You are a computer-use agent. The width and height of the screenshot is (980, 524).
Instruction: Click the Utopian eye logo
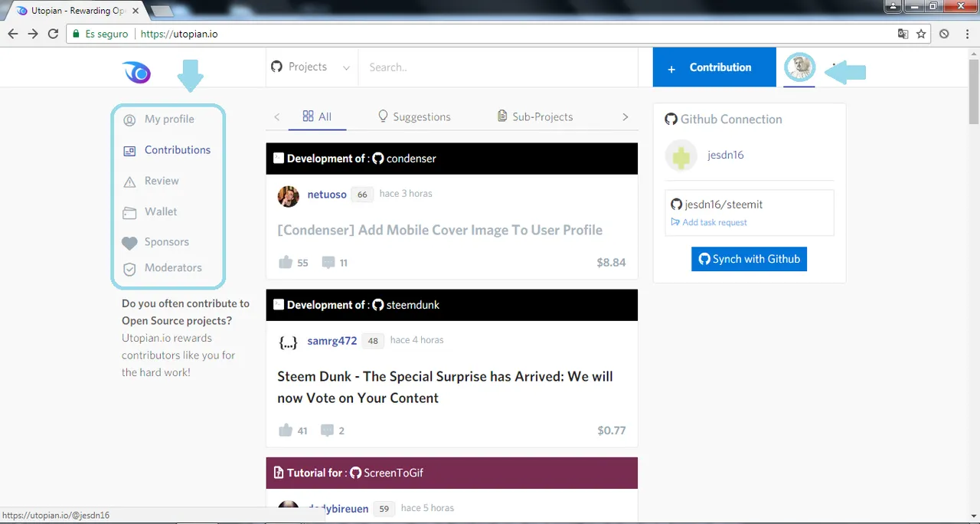point(137,72)
